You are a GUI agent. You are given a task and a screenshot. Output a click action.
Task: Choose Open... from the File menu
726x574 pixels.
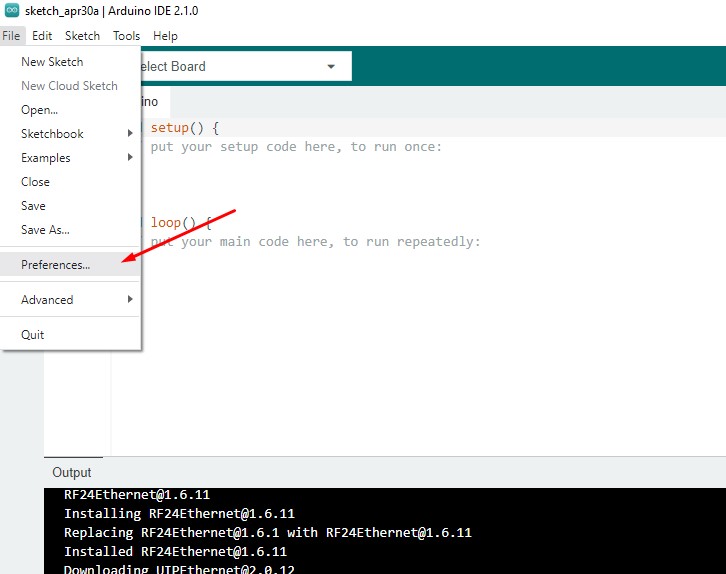70,110
